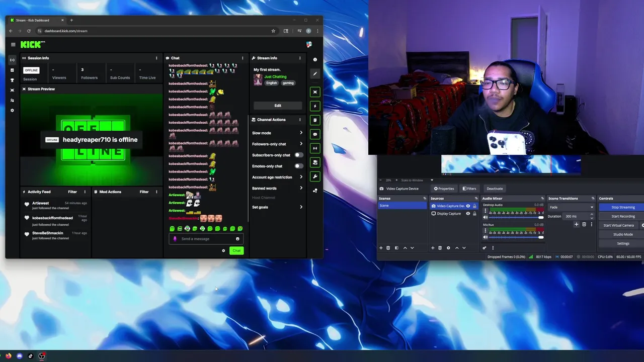The height and width of the screenshot is (362, 644).
Task: Mute Mic/Aux in OBS mixer
Action: (486, 237)
